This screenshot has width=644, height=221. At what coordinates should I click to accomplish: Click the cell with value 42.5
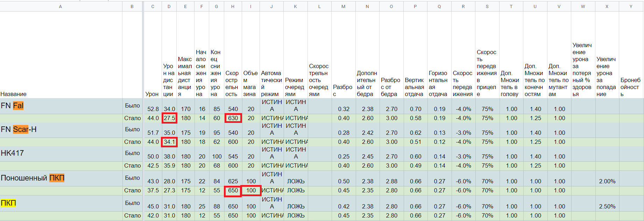(153, 165)
